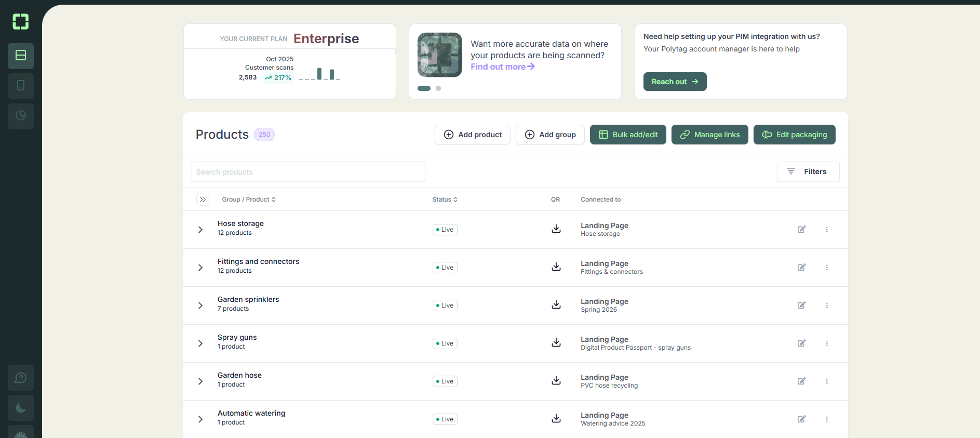Image resolution: width=980 pixels, height=438 pixels.
Task: Click Live status for Spray guns
Action: (445, 343)
